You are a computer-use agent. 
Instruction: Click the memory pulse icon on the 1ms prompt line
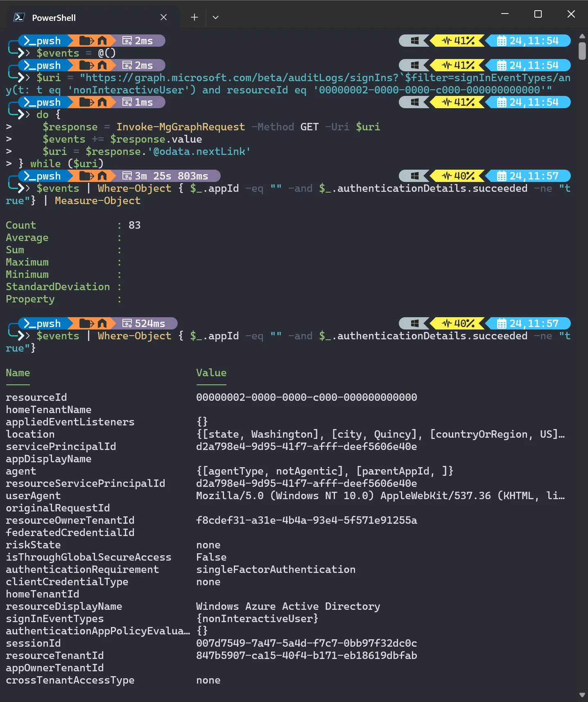tap(447, 102)
